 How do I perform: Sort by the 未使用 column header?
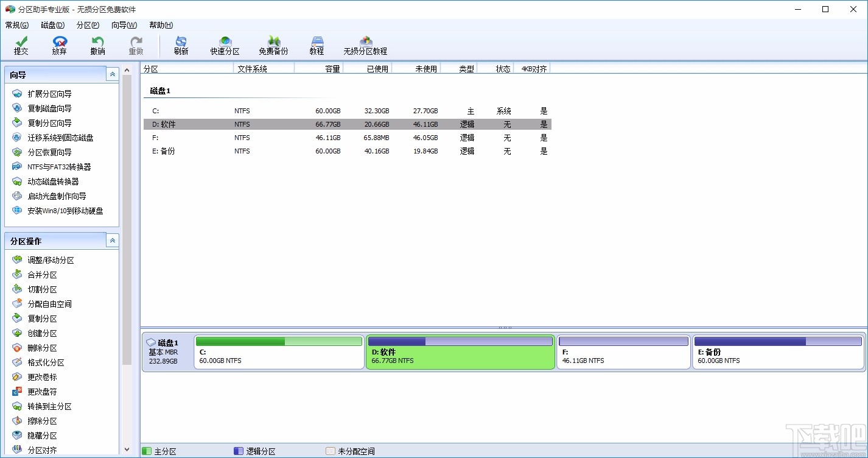pos(416,69)
